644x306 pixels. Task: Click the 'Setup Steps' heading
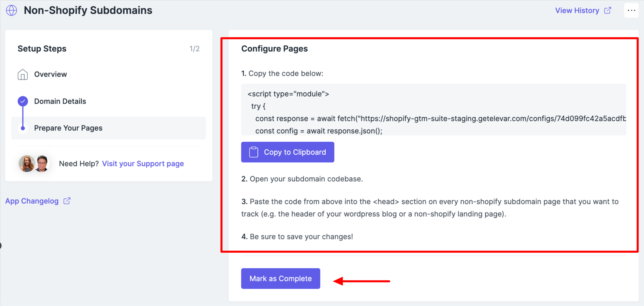42,49
